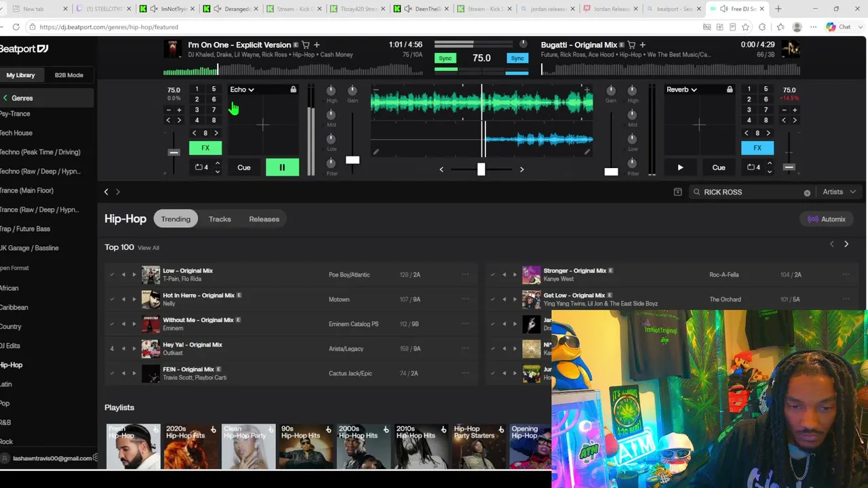Click the right deck Filter knob
The image size is (868, 488).
(x=632, y=163)
